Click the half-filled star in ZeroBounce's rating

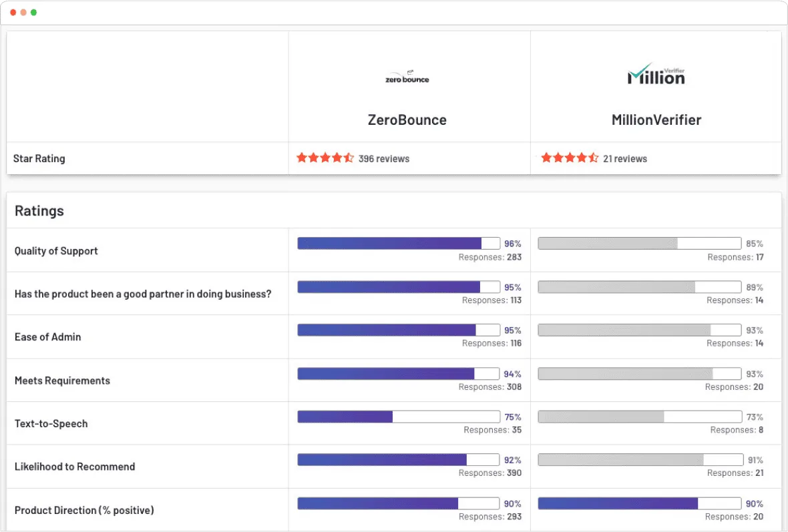pyautogui.click(x=350, y=158)
